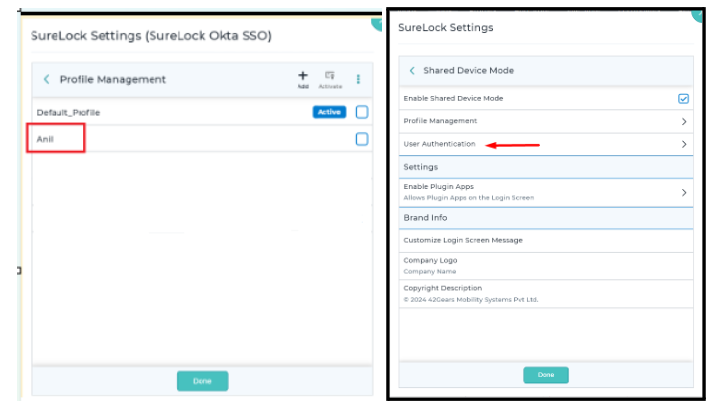Expand Enable Plugin Apps chevron
The width and height of the screenshot is (708, 411).
coord(684,192)
